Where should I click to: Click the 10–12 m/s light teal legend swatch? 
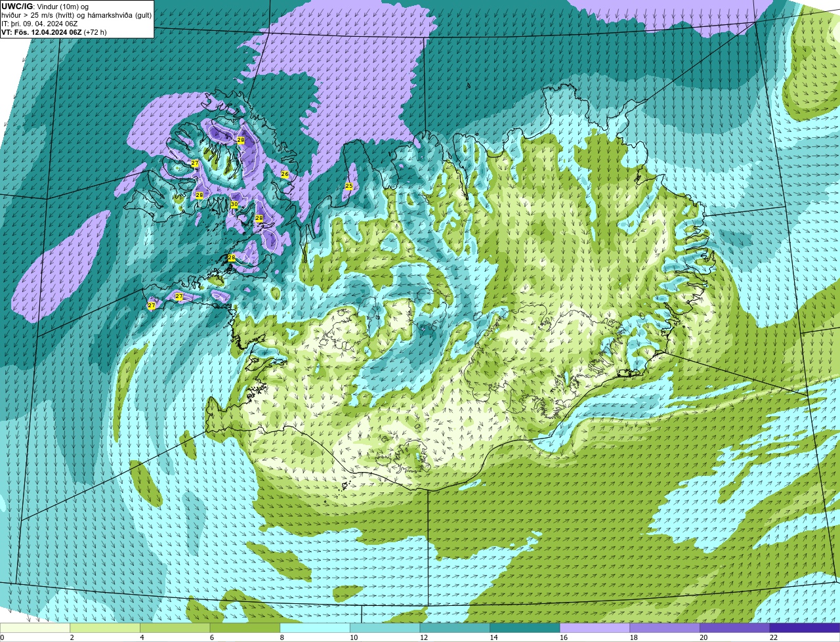click(x=385, y=628)
